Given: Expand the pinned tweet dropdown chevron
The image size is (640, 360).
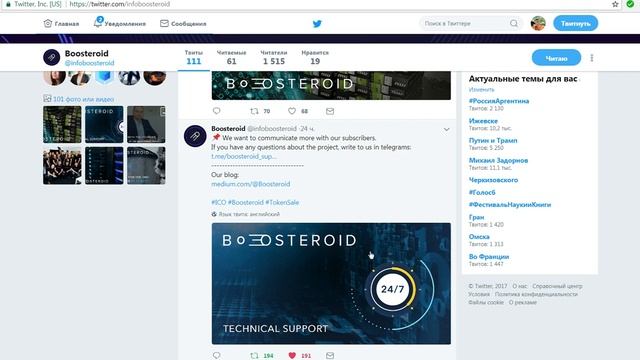Looking at the screenshot, I should pos(447,129).
